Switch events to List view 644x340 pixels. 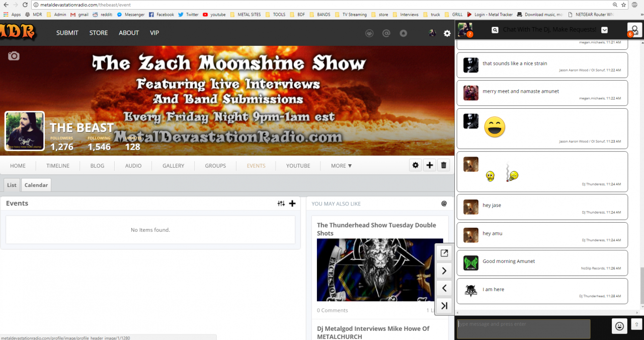pyautogui.click(x=12, y=185)
